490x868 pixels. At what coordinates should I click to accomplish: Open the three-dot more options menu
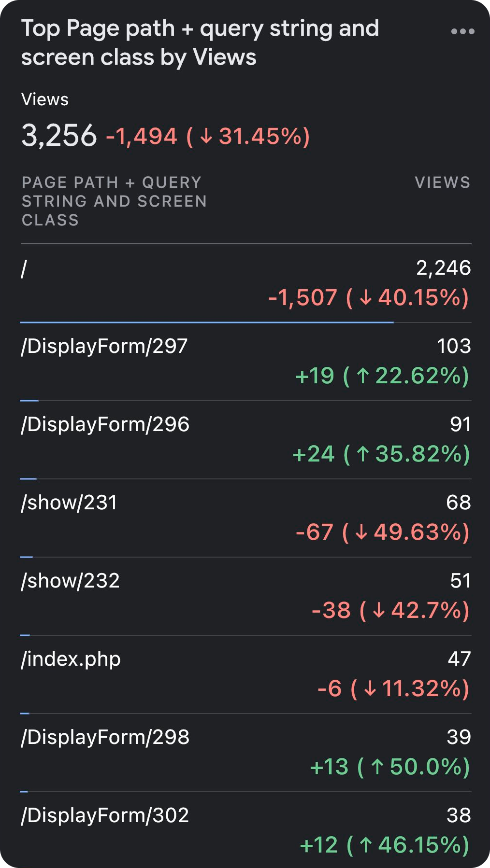point(462,31)
